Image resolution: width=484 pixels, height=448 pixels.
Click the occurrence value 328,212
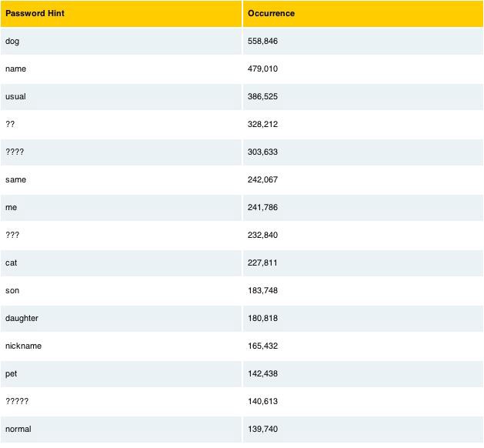[262, 125]
